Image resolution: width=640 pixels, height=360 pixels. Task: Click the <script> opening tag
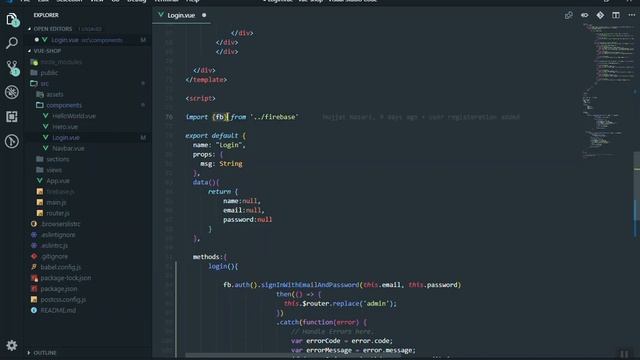tap(200, 98)
